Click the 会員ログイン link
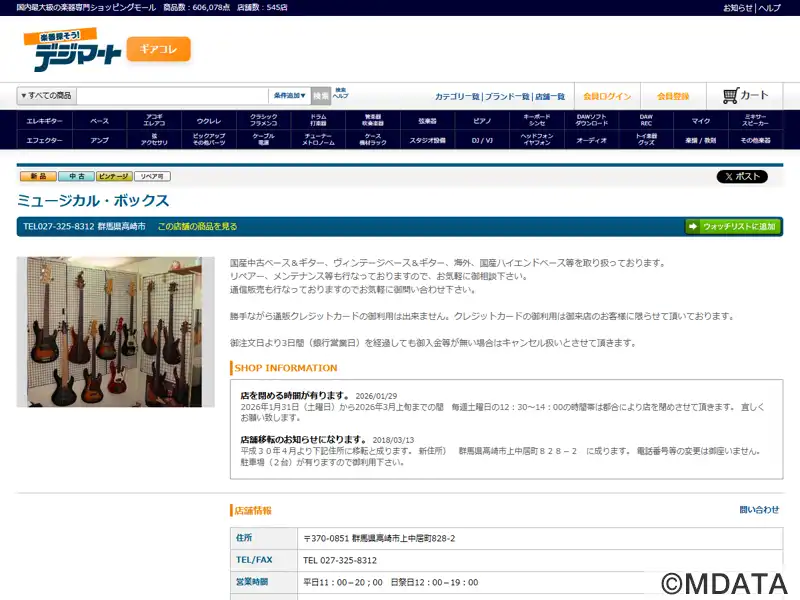 [x=607, y=96]
